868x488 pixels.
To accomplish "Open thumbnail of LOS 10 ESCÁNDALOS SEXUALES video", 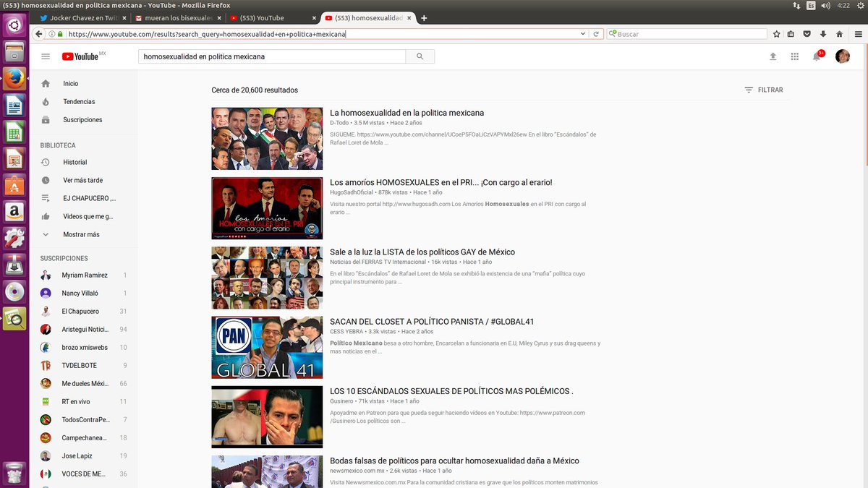I will (x=267, y=417).
